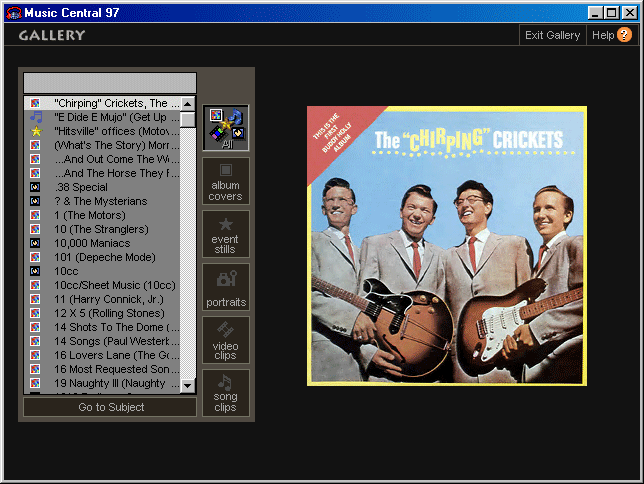This screenshot has width=644, height=484.
Task: Select 19 Naughty III (Naughty entry
Action: (102, 383)
